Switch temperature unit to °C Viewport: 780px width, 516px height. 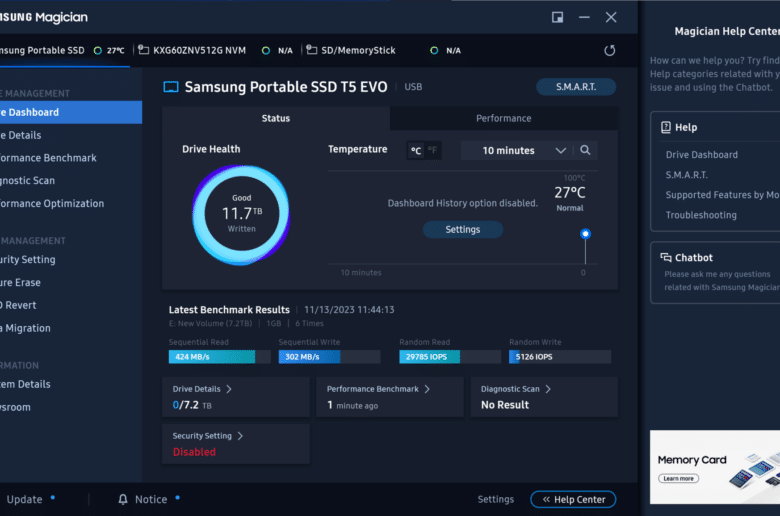pyautogui.click(x=416, y=150)
